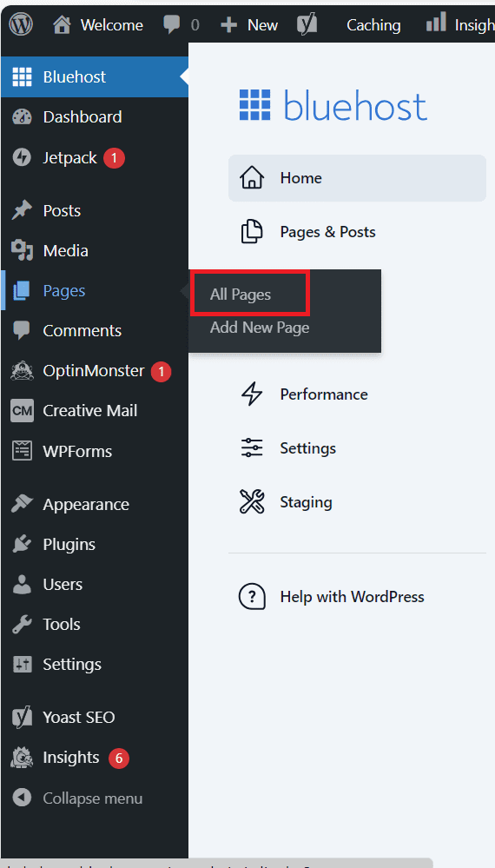
Task: Click the Dashboard gauge icon
Action: pyautogui.click(x=22, y=116)
